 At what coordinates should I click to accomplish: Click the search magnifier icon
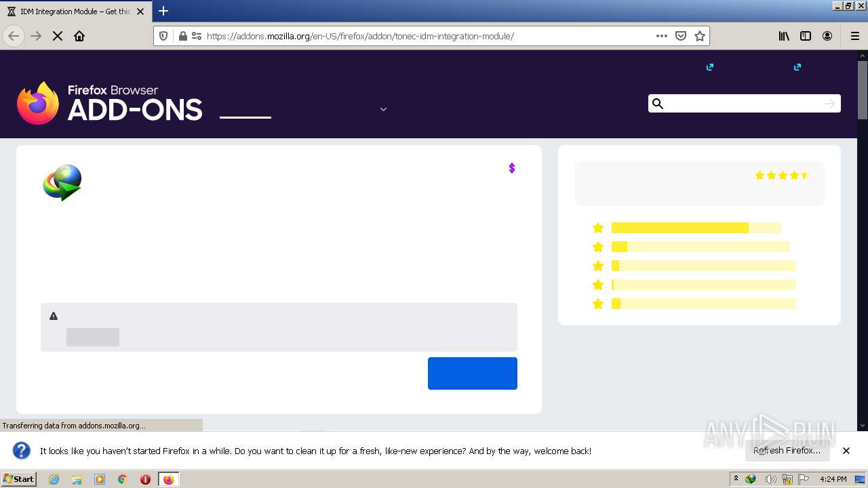[x=657, y=104]
